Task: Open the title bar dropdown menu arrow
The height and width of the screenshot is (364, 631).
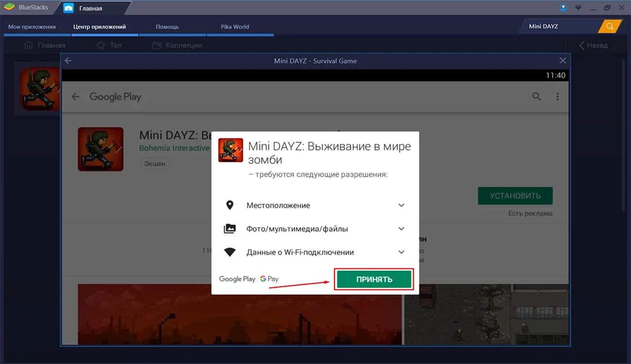Action: tap(578, 7)
